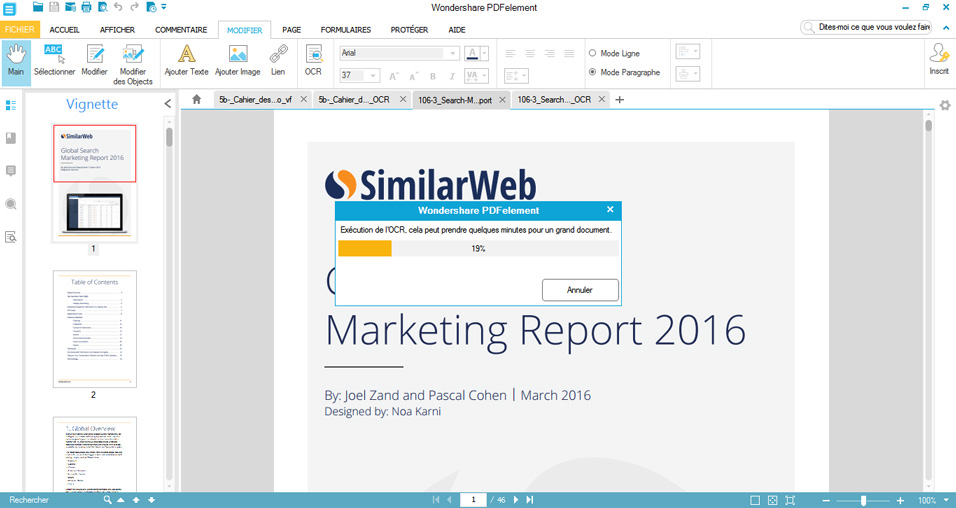Open file using folder icon in quick toolbar

coord(38,7)
